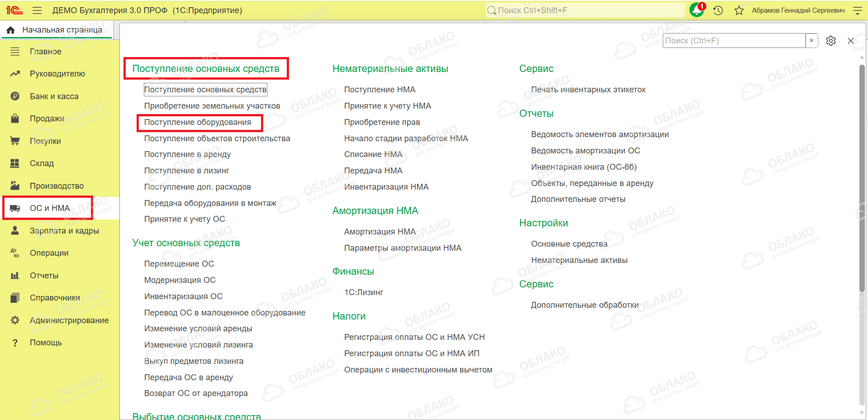Viewport: 868px width, 420px height.
Task: Open the notifications bell icon
Action: [697, 10]
